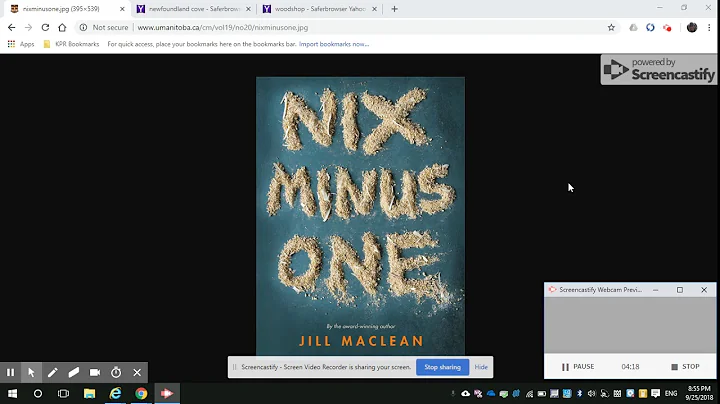The image size is (720, 404).
Task: Switch to the woodshop Saferbrowser tab
Action: 320,9
